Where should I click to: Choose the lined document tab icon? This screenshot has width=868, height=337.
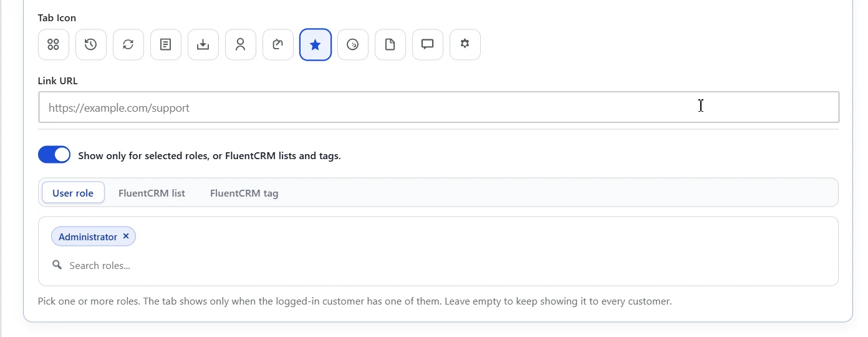[x=166, y=44]
